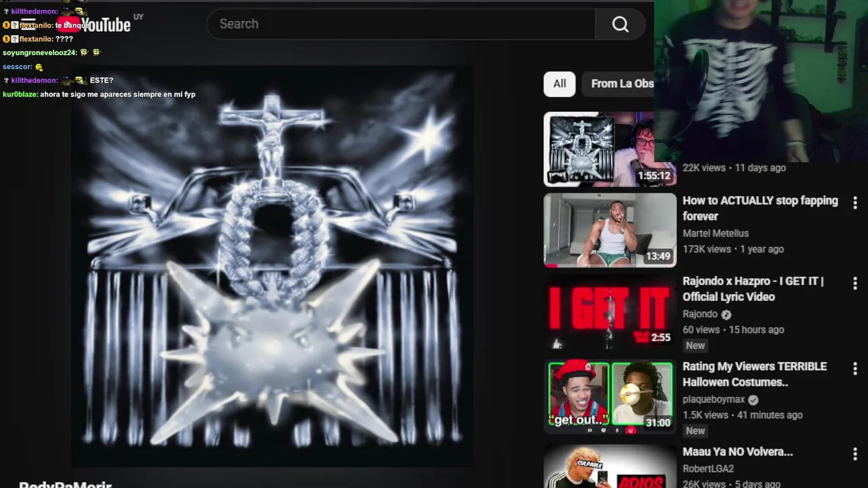Open Rating My Viewers costumes thumbnail
Viewport: 868px width, 488px height.
pos(610,395)
